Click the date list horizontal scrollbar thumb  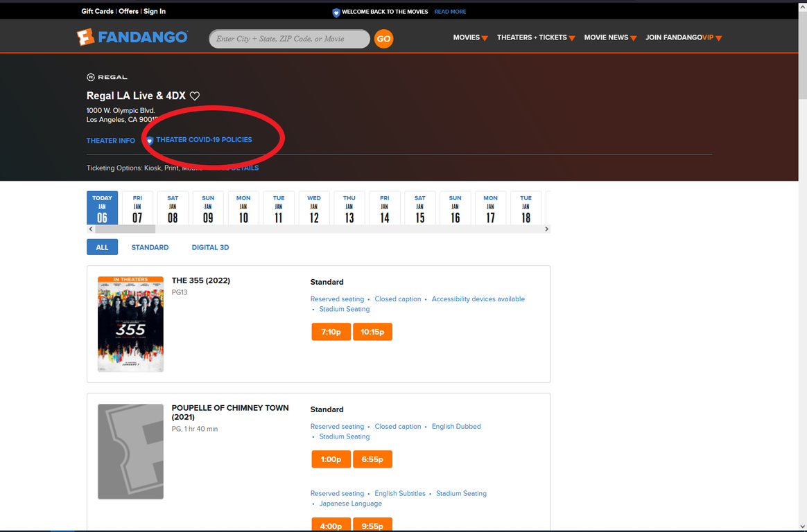point(125,229)
